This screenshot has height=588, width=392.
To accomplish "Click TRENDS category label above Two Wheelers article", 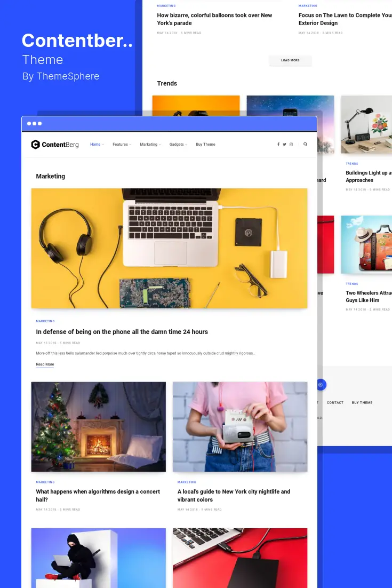I will click(x=352, y=284).
